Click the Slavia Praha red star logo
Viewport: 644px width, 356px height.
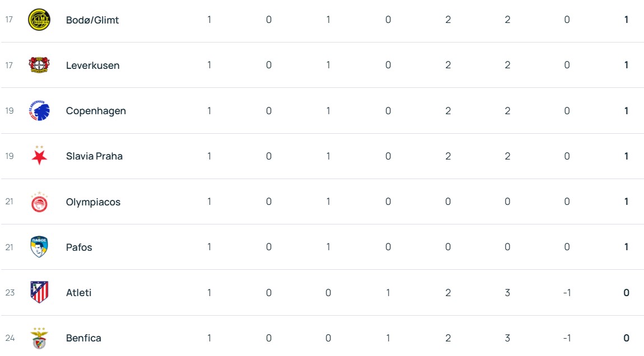click(x=39, y=156)
